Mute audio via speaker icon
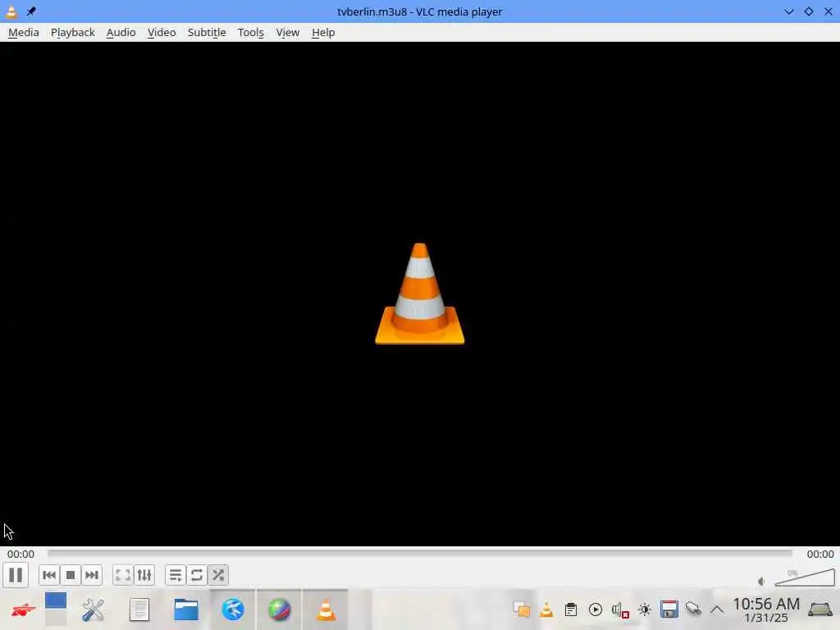The height and width of the screenshot is (630, 840). click(x=761, y=582)
